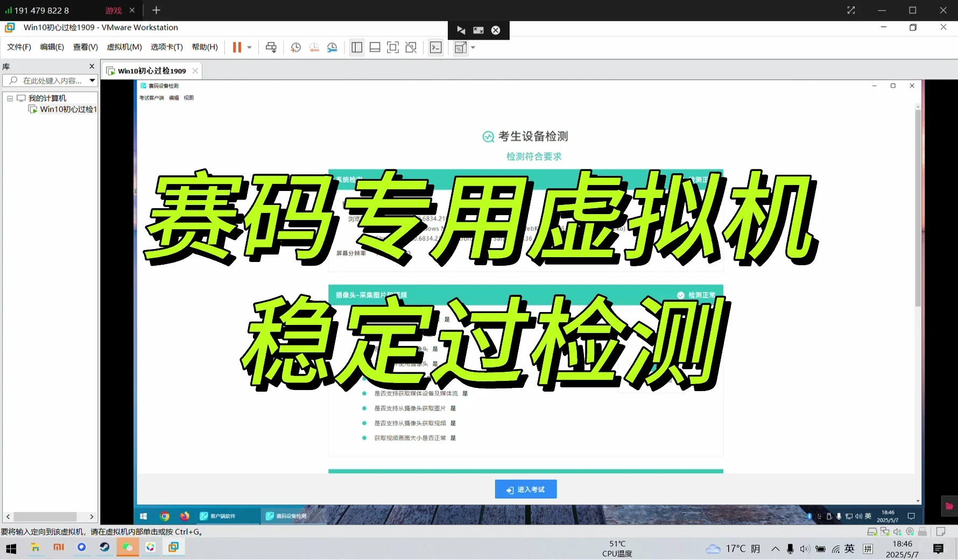
Task: Open the host Windows Start menu
Action: (x=11, y=548)
